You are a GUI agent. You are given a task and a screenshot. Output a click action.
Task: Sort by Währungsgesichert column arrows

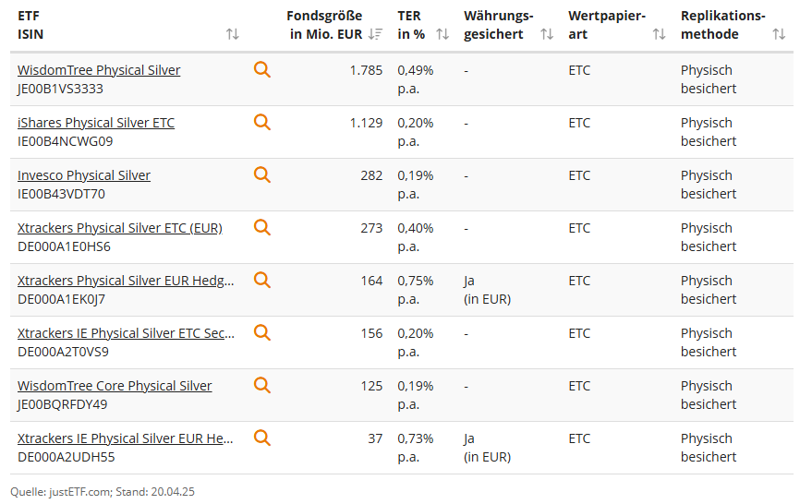click(547, 34)
